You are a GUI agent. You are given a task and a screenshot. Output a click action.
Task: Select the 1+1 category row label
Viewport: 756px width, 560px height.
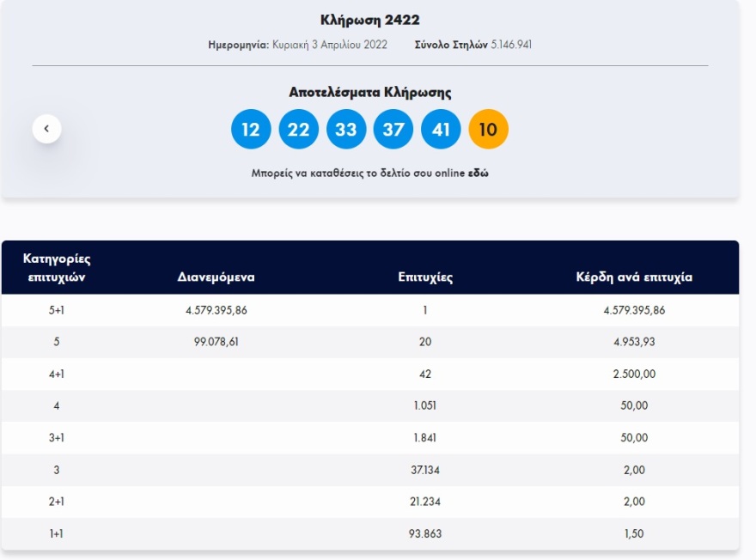[58, 533]
